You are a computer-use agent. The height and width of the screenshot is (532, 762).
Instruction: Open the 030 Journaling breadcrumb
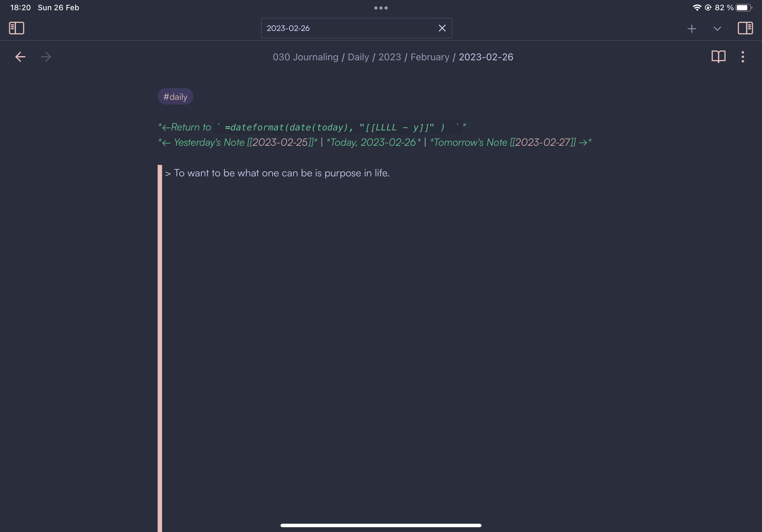coord(305,57)
